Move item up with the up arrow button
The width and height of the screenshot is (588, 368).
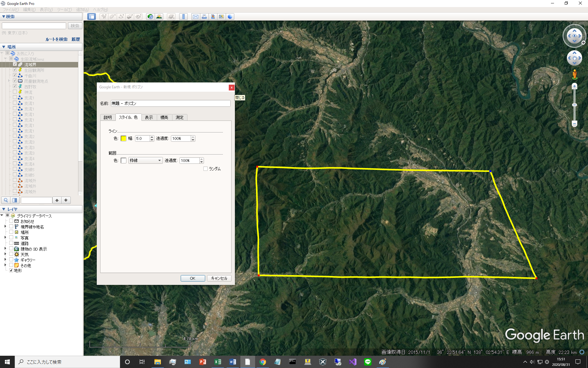click(57, 200)
